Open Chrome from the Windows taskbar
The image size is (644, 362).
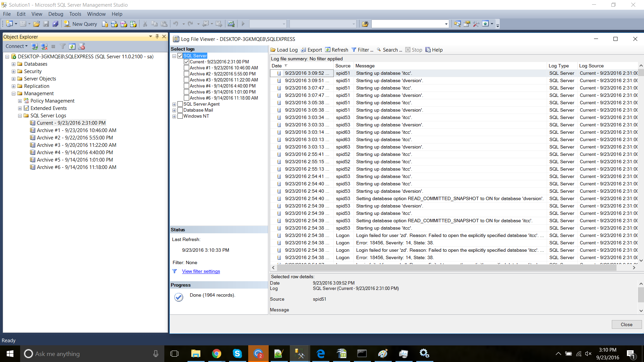point(216,354)
